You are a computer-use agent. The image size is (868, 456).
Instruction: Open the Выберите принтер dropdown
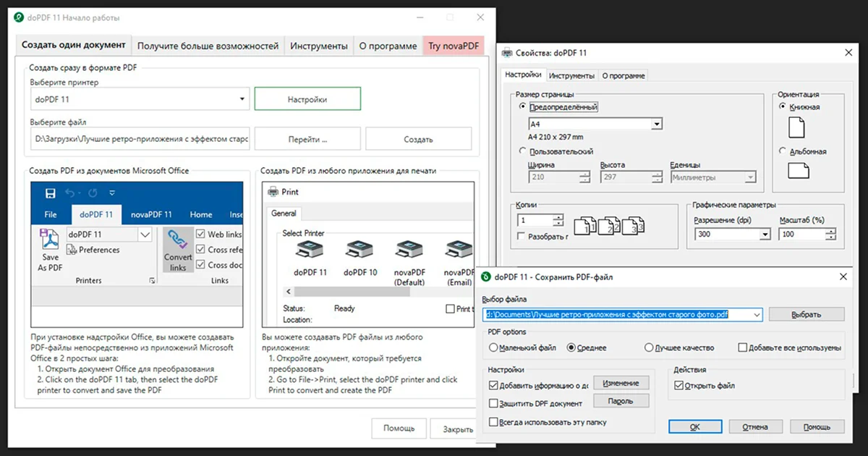coord(242,99)
